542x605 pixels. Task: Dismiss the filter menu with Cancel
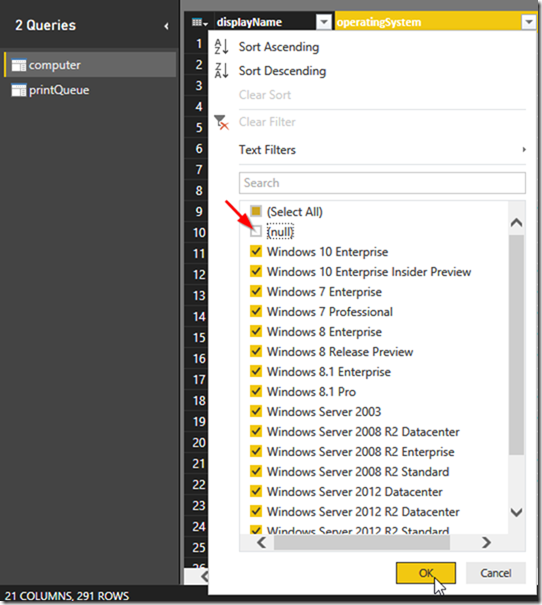click(496, 573)
